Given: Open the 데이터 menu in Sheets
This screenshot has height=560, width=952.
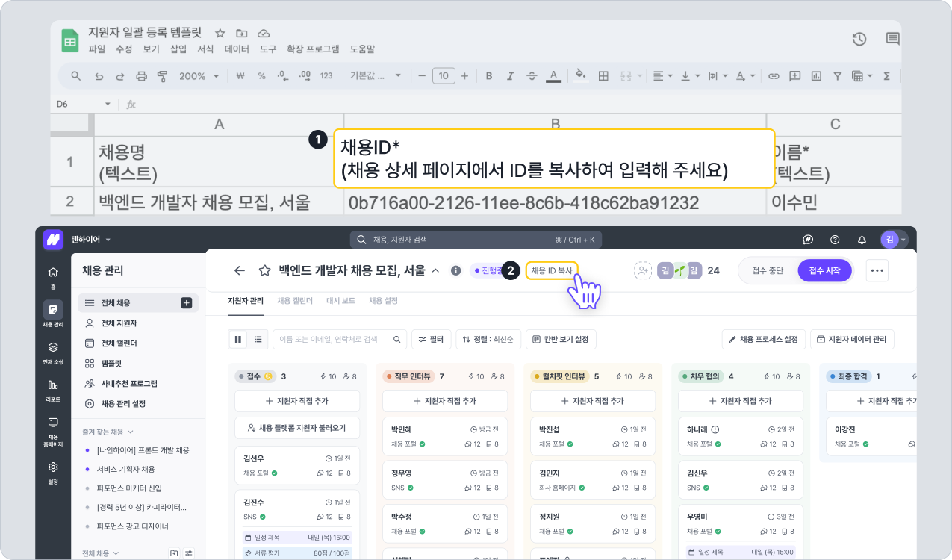Looking at the screenshot, I should [237, 49].
